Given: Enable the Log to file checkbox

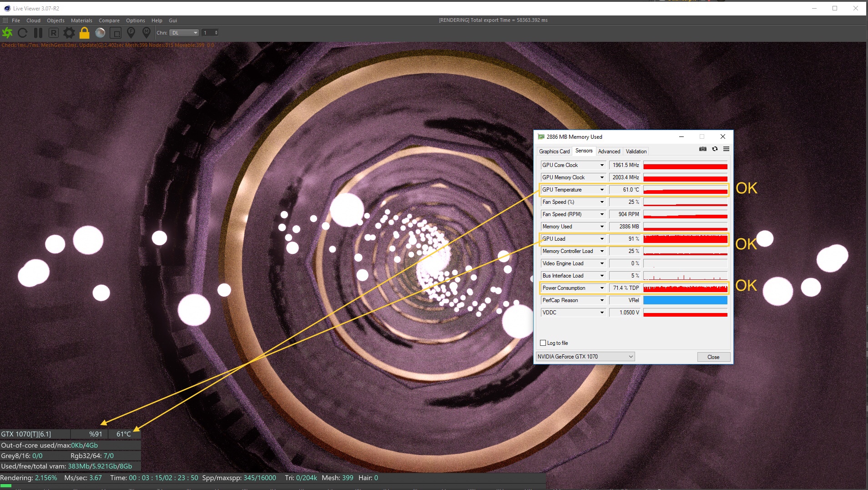Looking at the screenshot, I should (x=543, y=343).
